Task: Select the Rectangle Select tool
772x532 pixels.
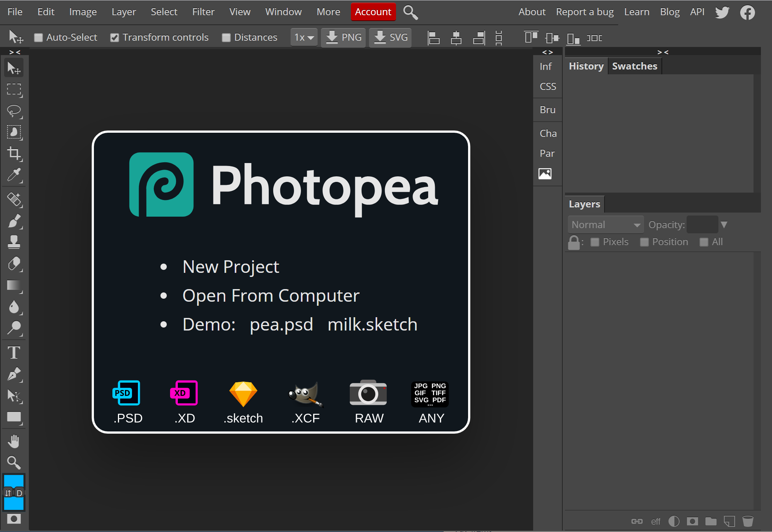Action: click(x=14, y=89)
